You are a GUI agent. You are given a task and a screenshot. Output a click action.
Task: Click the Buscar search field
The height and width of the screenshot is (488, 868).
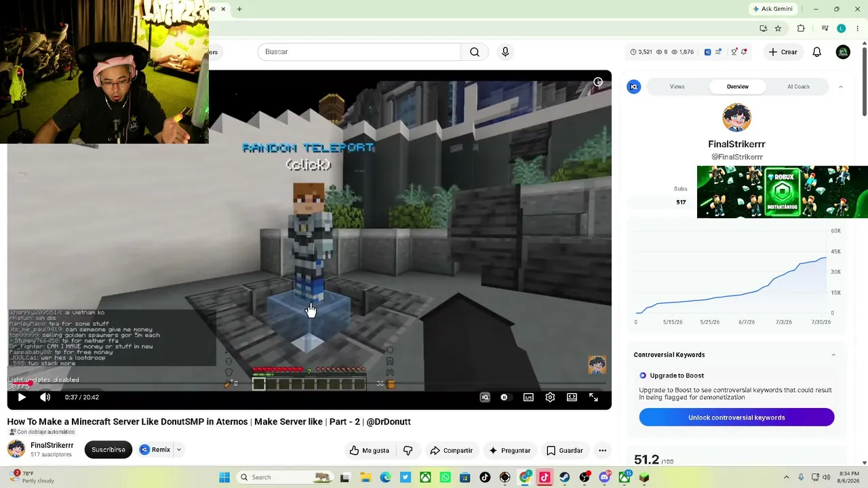point(359,52)
